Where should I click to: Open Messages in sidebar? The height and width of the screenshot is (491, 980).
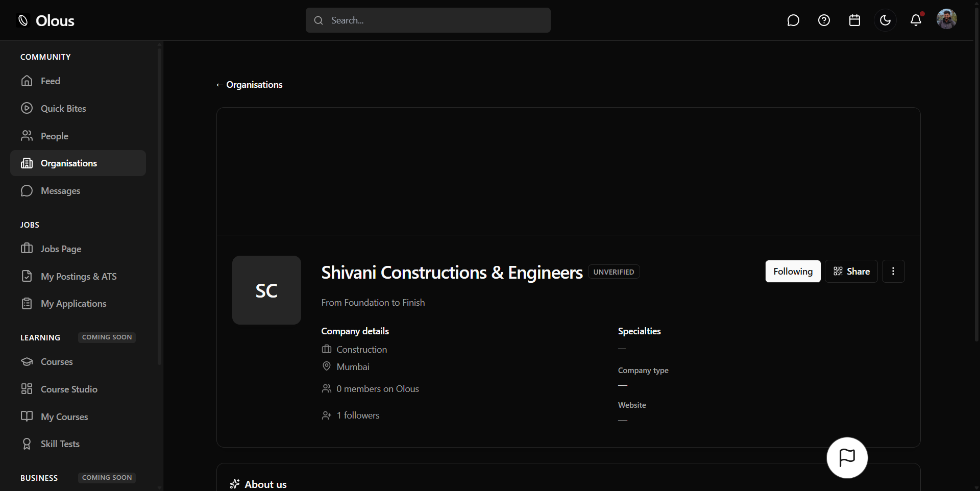(78, 191)
